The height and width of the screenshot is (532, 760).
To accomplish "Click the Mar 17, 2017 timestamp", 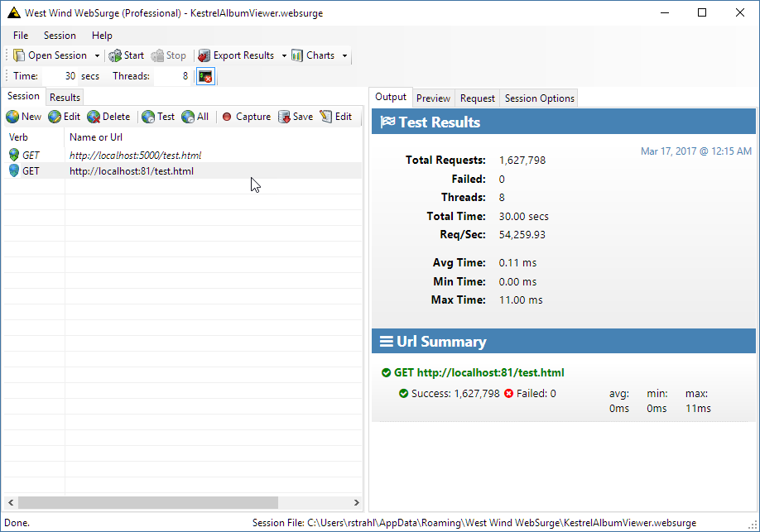I will pyautogui.click(x=696, y=151).
